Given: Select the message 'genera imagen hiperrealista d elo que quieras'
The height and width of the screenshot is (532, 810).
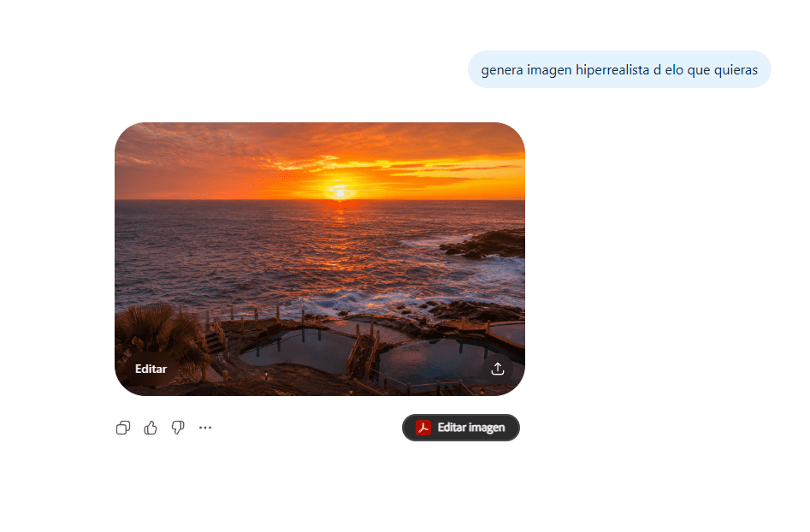Looking at the screenshot, I should click(x=619, y=70).
